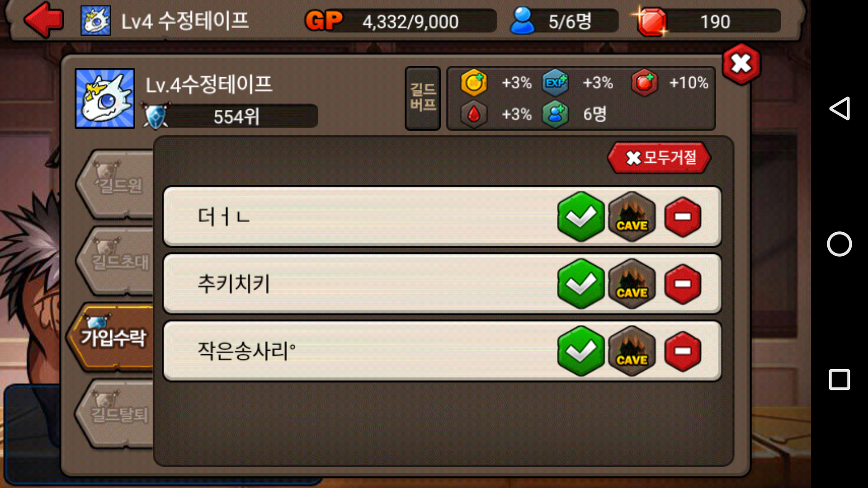
Task: View CAVE info for 더ㅓㄴ
Action: pyautogui.click(x=632, y=216)
